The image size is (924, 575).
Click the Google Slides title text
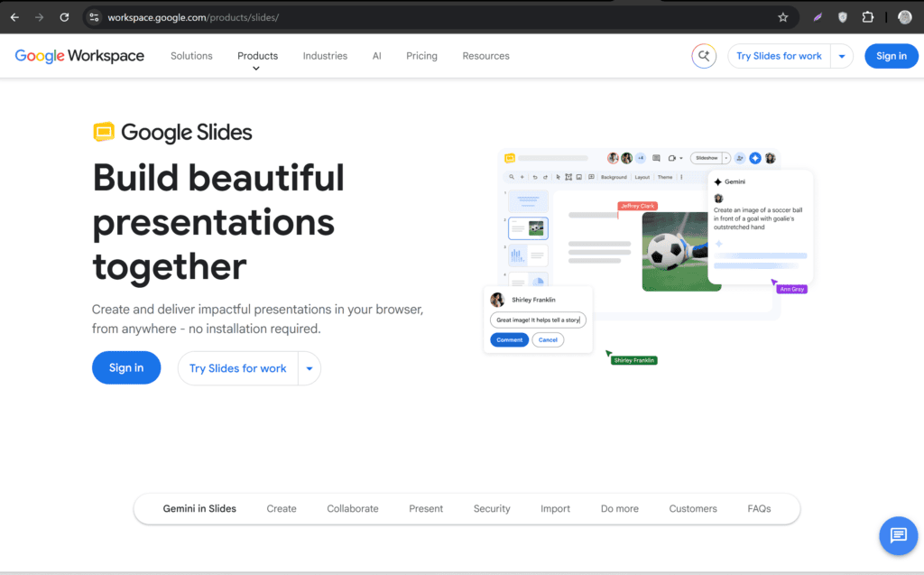pos(186,132)
